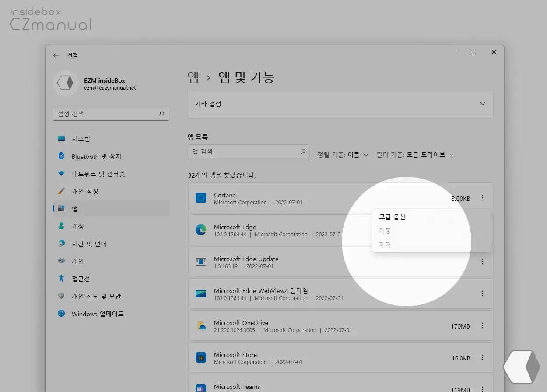Open the Cortana app icon in the list
Screen dimensions: 547x392
coord(200,198)
